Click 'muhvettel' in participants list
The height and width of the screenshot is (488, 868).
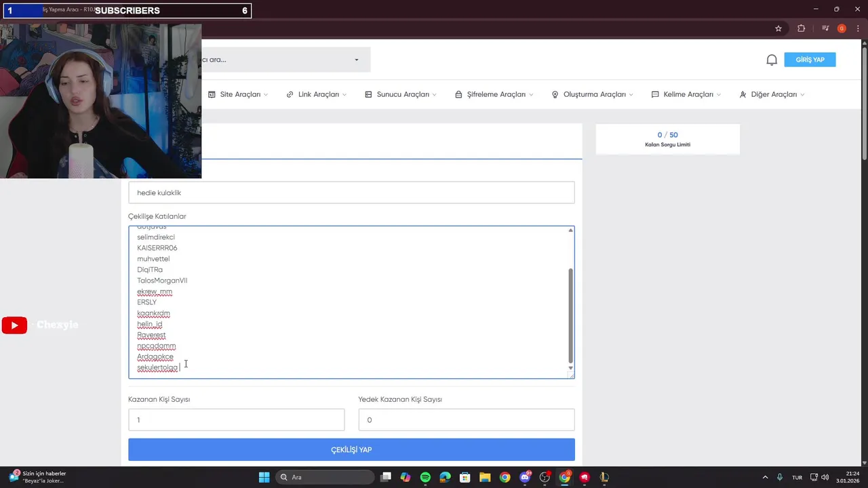coord(153,259)
